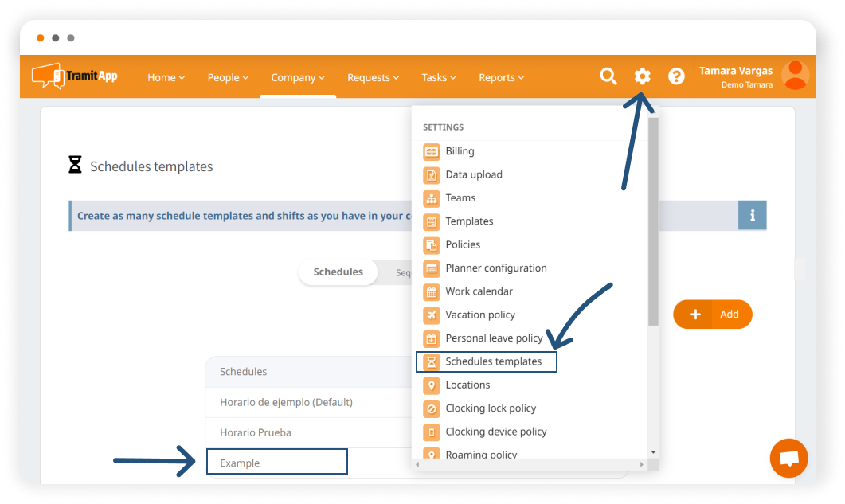Click the TramitApp logo

(75, 76)
